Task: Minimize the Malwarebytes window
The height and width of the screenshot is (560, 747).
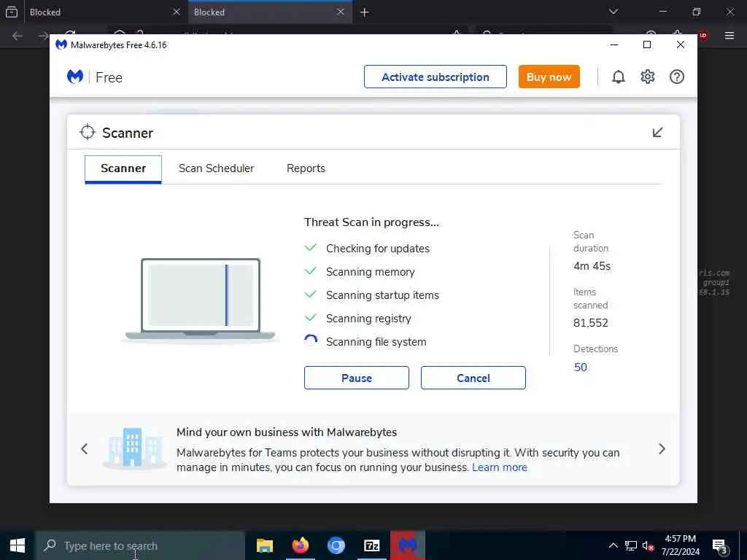Action: pos(614,44)
